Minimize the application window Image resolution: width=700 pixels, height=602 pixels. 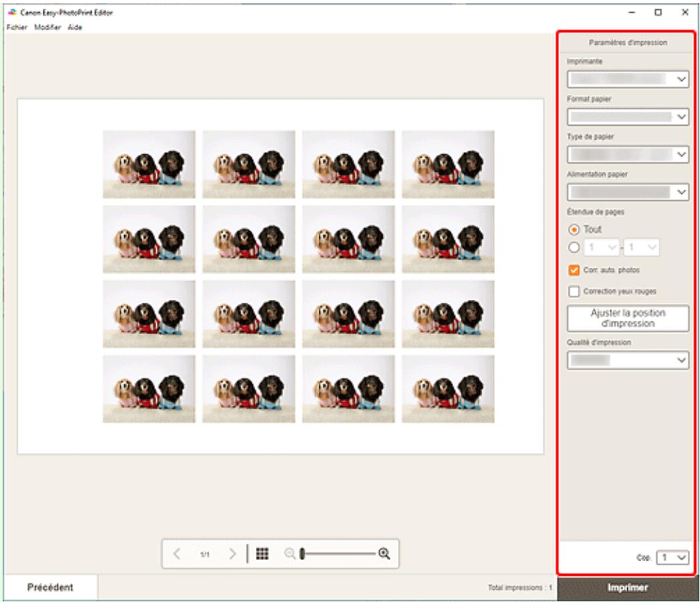pyautogui.click(x=632, y=13)
